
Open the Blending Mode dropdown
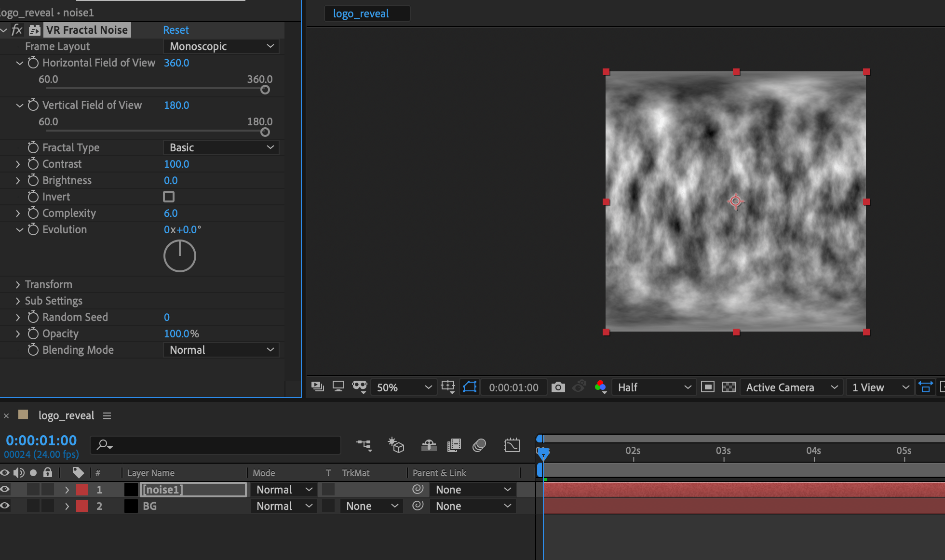[x=221, y=350]
